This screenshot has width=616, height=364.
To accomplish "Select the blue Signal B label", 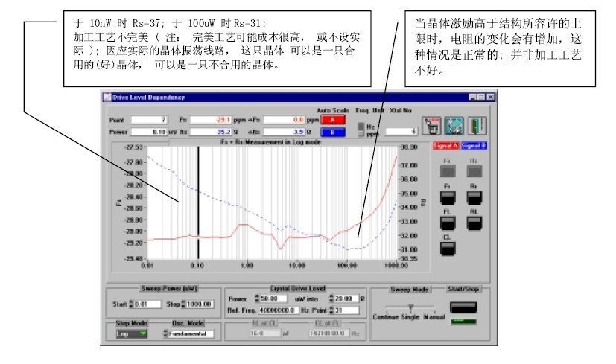I will click(x=474, y=146).
